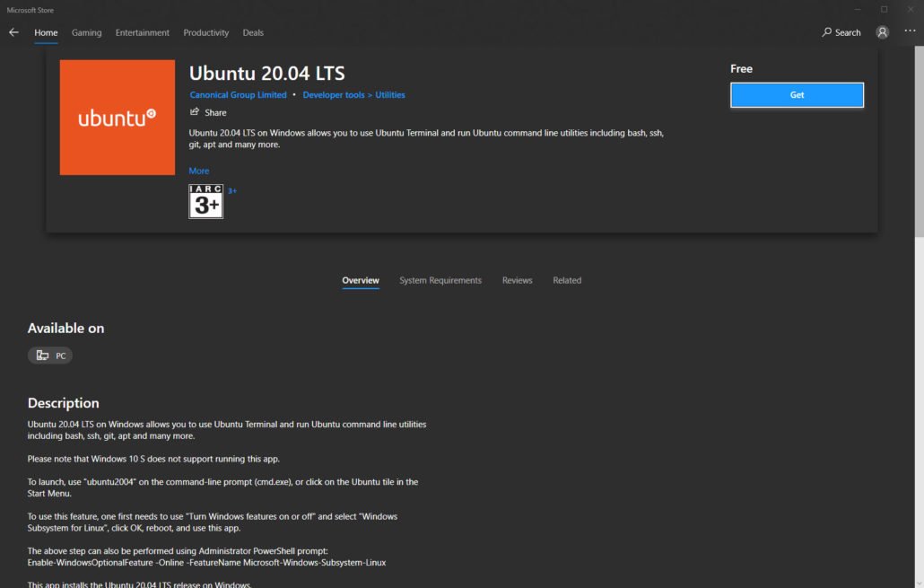Open the Developer tools category link
The width and height of the screenshot is (924, 588).
coord(334,95)
